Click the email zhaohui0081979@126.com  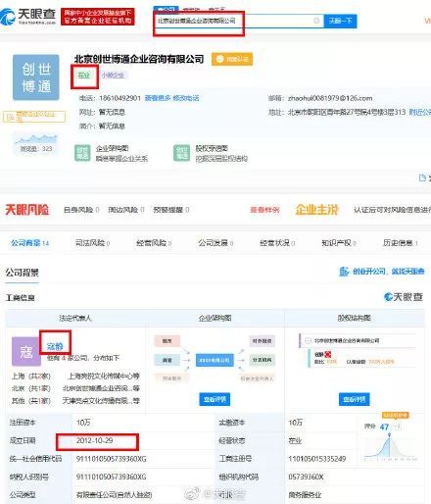coord(330,98)
